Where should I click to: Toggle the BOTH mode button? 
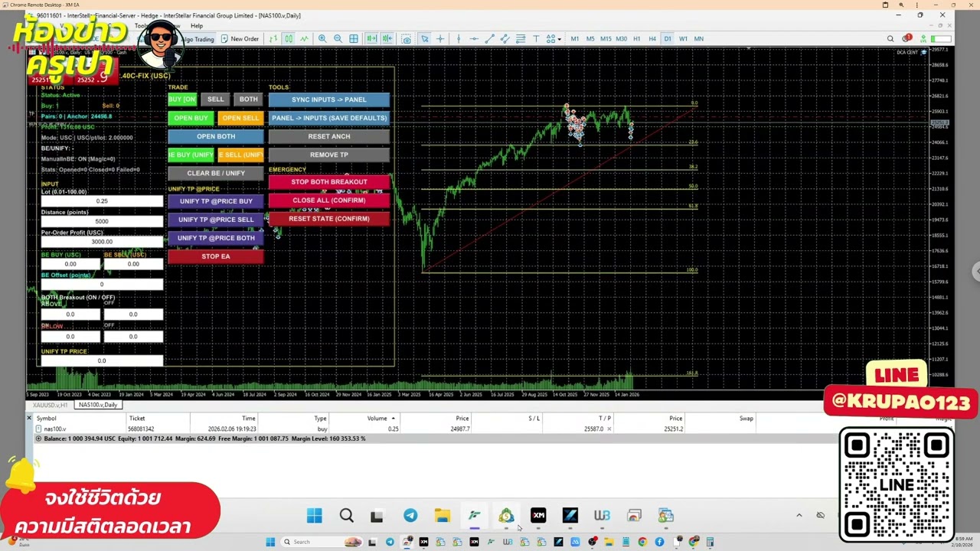tap(249, 99)
